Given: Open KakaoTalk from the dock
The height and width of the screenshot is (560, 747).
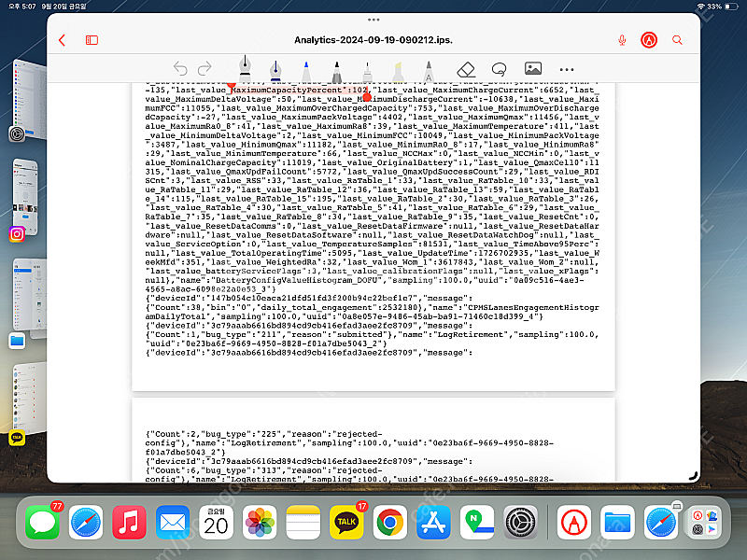Looking at the screenshot, I should tap(346, 523).
